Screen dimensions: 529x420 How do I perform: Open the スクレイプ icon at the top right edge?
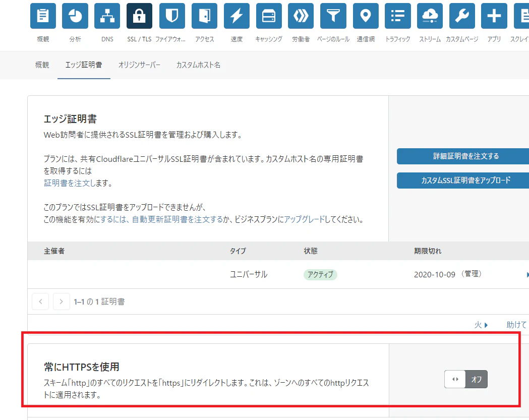pos(521,16)
